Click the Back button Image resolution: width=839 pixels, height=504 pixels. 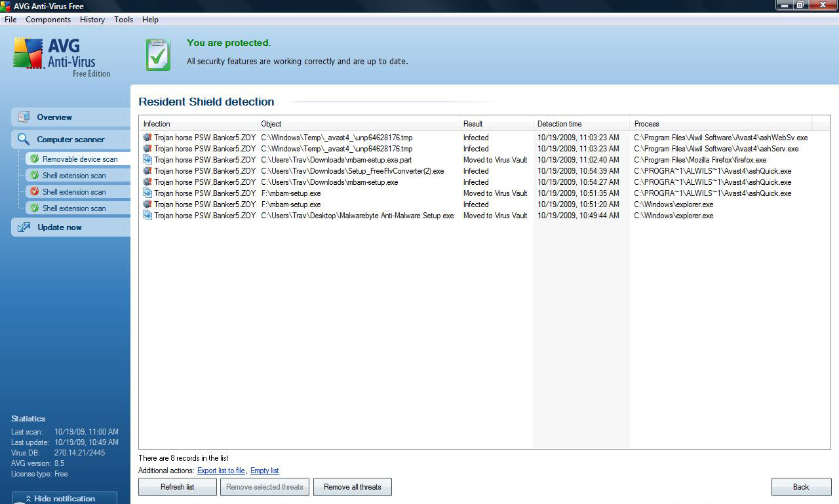(x=801, y=487)
